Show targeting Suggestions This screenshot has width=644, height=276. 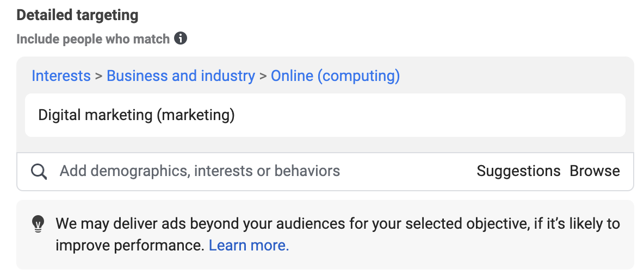(518, 171)
